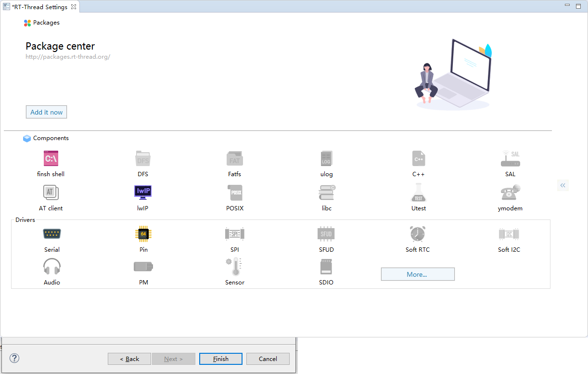
Task: Click the Finish button
Action: tap(221, 359)
